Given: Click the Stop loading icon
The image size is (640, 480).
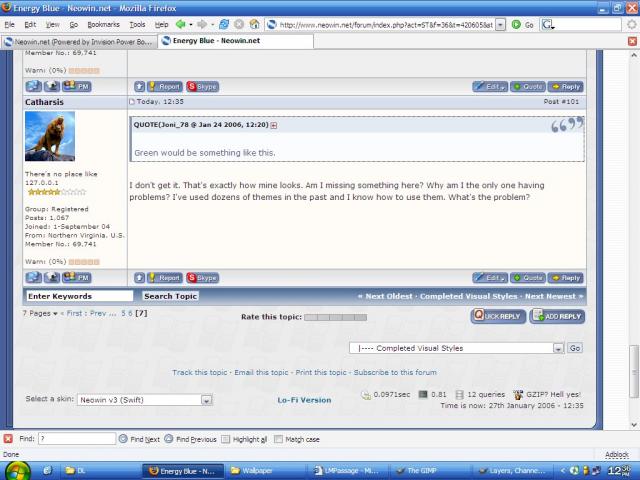Looking at the screenshot, I should tap(239, 24).
